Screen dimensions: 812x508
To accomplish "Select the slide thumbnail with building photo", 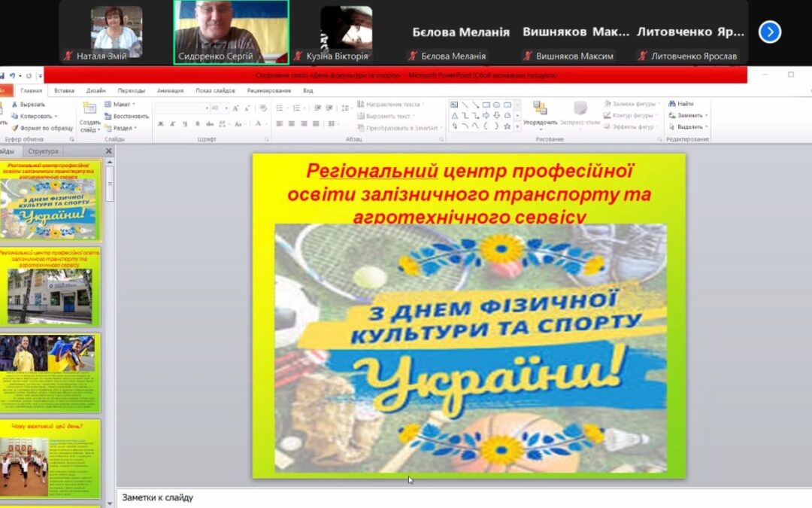I will pyautogui.click(x=50, y=287).
